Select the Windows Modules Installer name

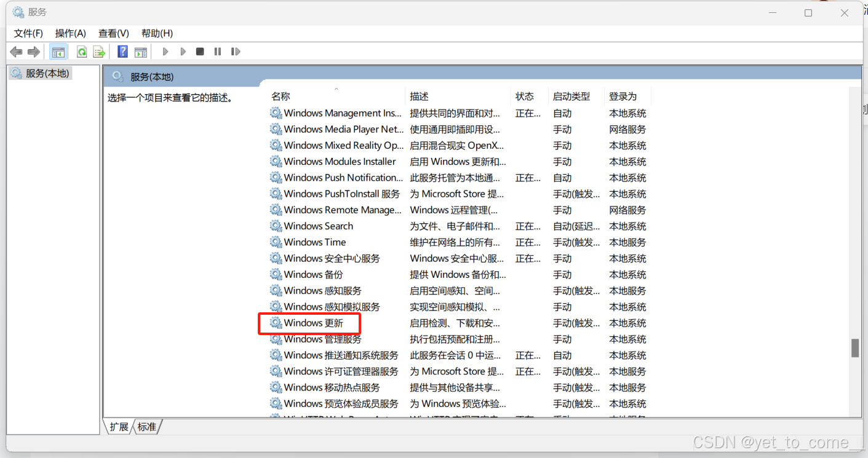click(340, 161)
